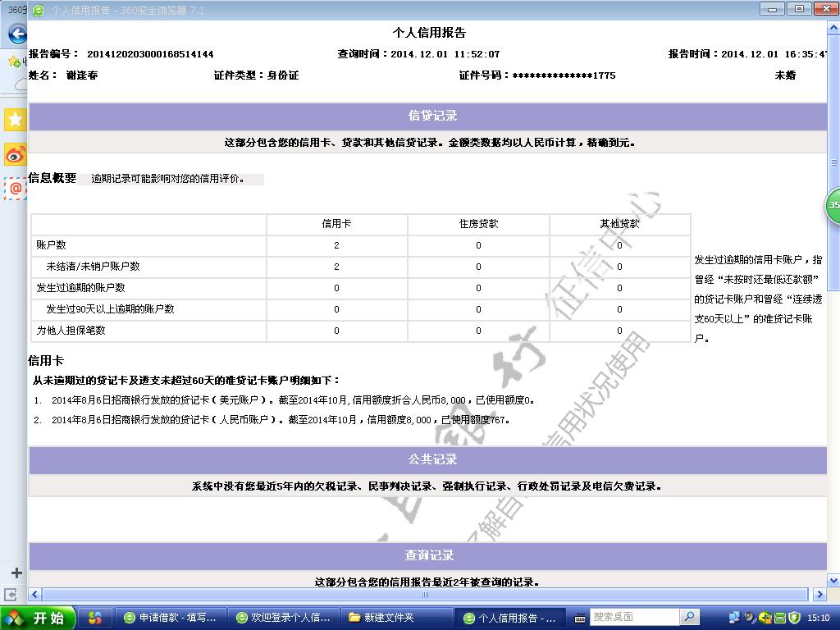The image size is (840, 630).
Task: Click horizontal scrollbar left arrow
Action: [x=34, y=594]
